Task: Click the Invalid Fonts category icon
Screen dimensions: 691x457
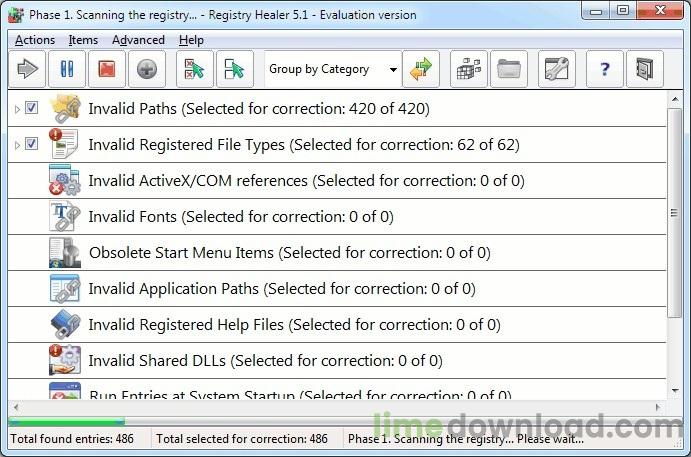Action: [x=65, y=216]
